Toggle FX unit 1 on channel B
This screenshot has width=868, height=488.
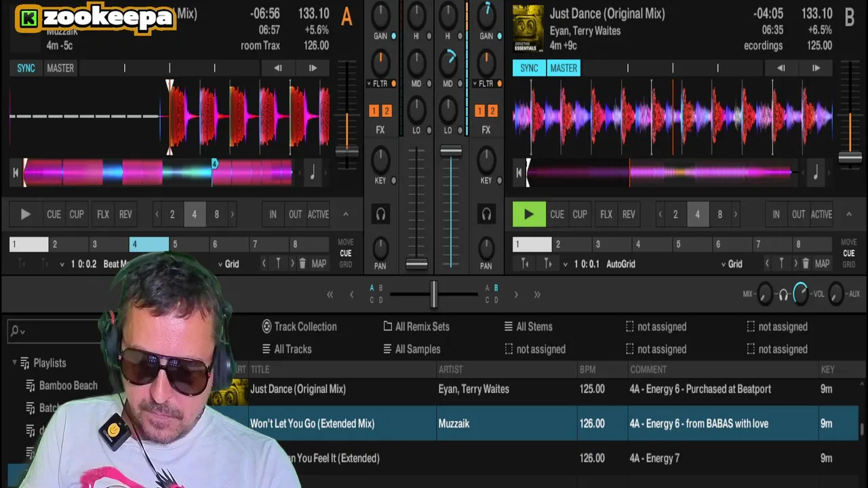[x=479, y=110]
